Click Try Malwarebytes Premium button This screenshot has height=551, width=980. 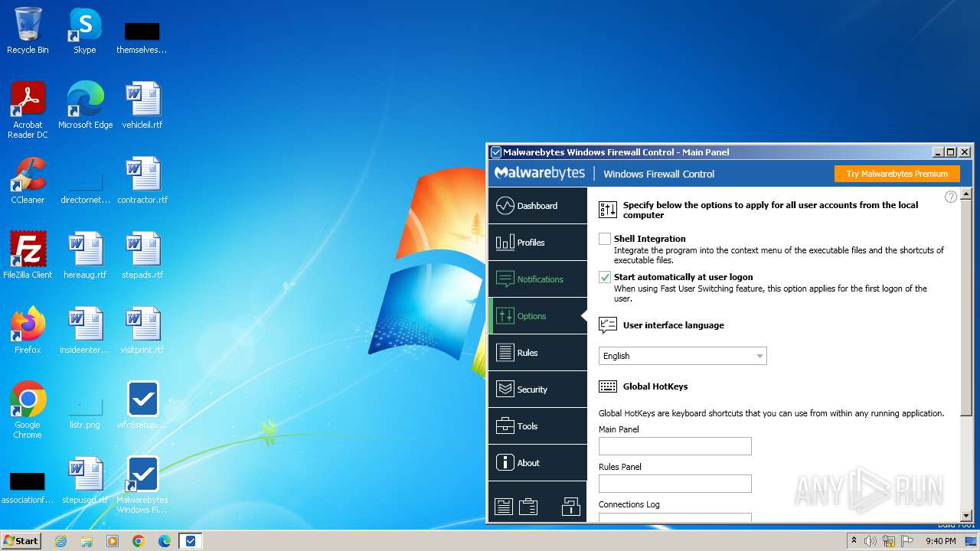[897, 174]
